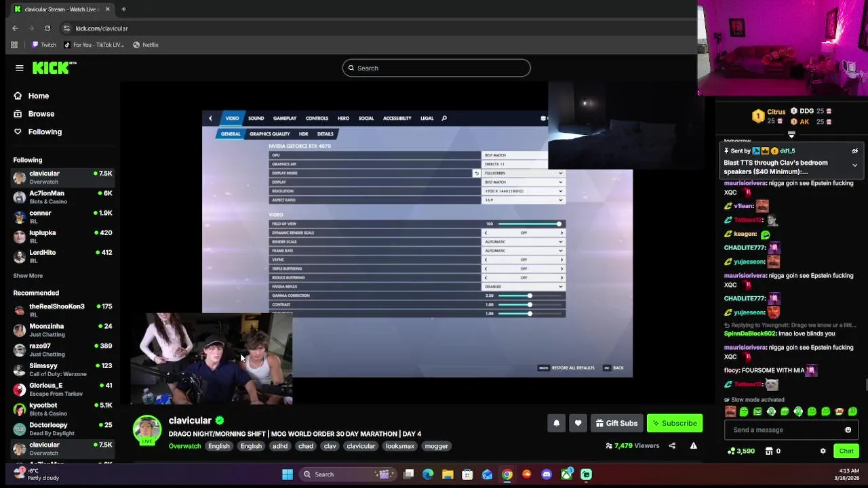Toggle Dynamic Render Scale right arrow
The width and height of the screenshot is (868, 488).
[561, 232]
